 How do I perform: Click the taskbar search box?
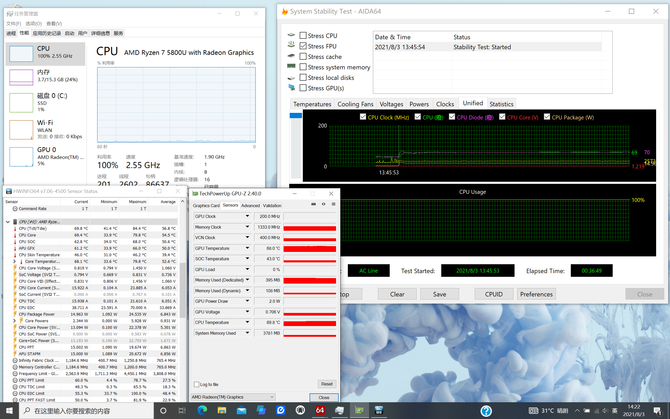[x=86, y=411]
